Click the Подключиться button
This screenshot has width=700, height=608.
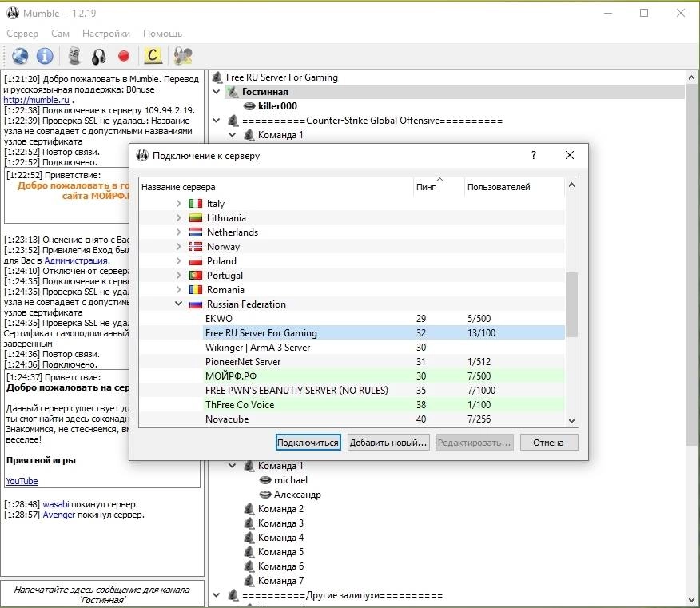pos(308,443)
